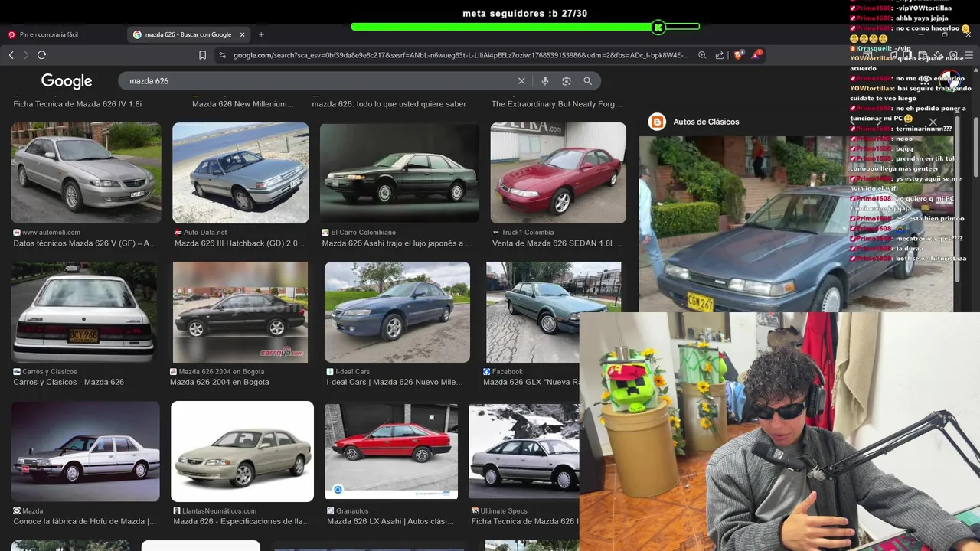The image size is (980, 551).
Task: Click the 'Granautos' source label
Action: [x=352, y=510]
